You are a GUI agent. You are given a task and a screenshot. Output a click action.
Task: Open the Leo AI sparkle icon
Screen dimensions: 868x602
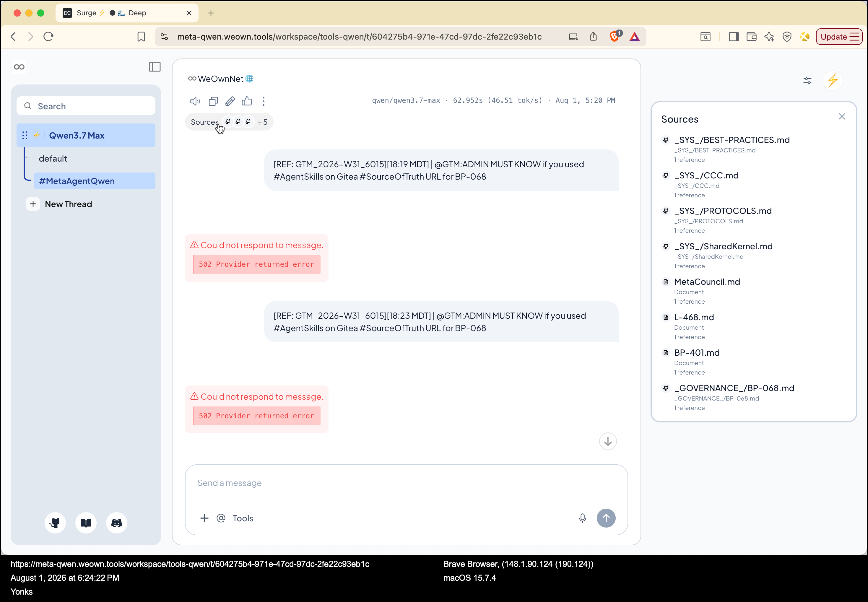pyautogui.click(x=769, y=37)
